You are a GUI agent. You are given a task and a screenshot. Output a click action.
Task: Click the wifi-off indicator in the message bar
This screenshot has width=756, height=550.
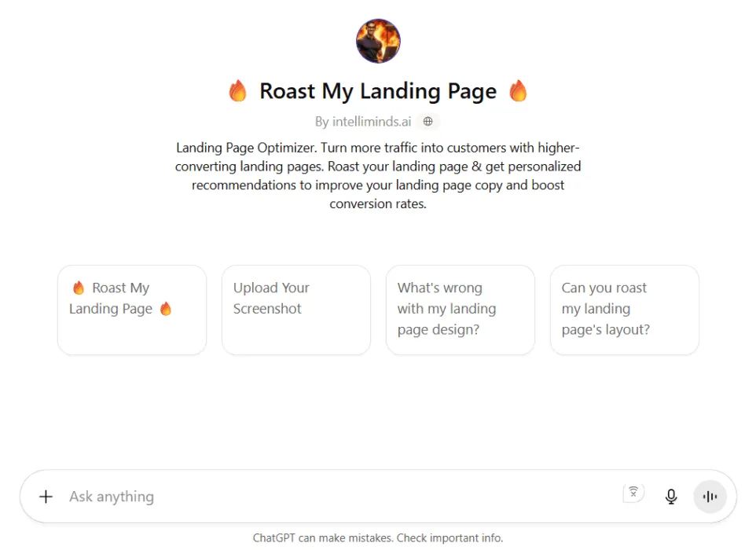pyautogui.click(x=633, y=493)
